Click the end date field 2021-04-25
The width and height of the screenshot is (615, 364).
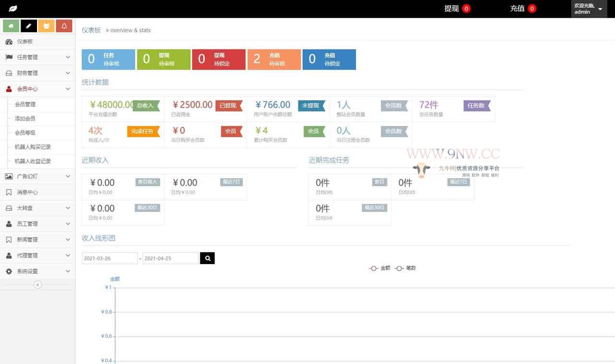[170, 258]
